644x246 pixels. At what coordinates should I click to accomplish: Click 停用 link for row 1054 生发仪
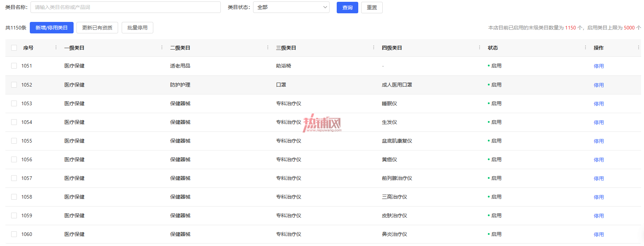pyautogui.click(x=599, y=122)
